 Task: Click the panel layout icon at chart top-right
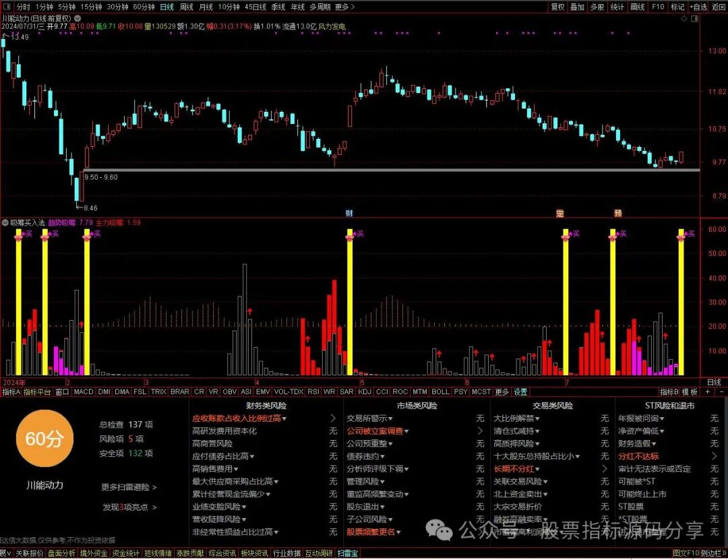tap(694, 19)
